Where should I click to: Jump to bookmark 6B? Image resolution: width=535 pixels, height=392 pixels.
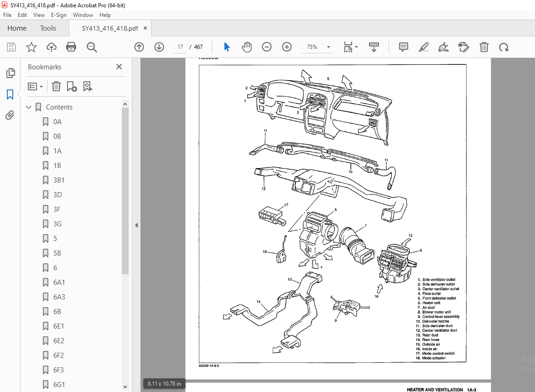pyautogui.click(x=57, y=312)
